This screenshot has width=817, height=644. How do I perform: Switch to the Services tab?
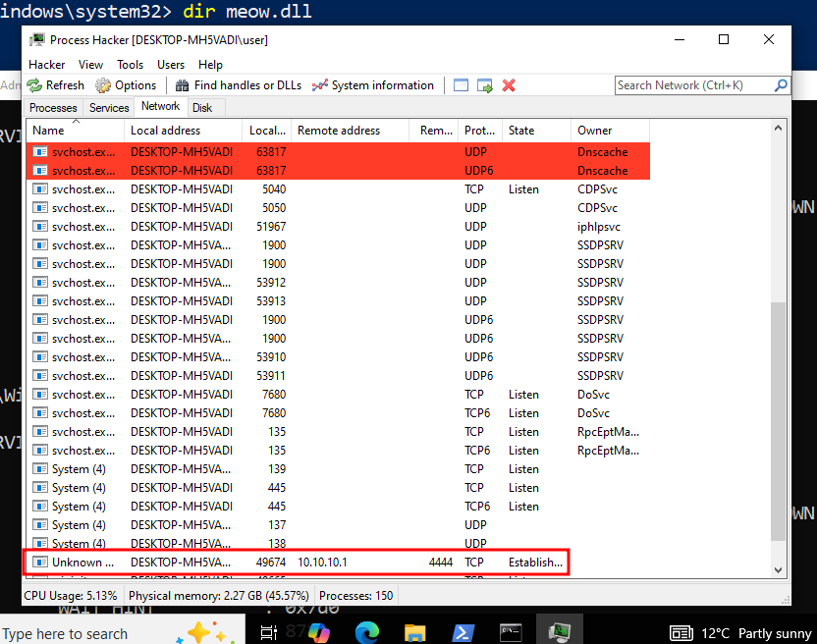pyautogui.click(x=109, y=108)
